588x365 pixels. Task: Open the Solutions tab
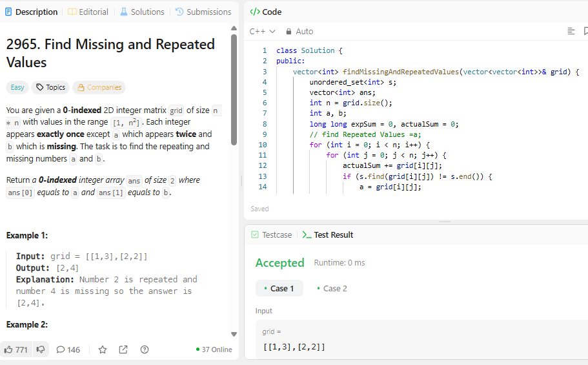142,12
